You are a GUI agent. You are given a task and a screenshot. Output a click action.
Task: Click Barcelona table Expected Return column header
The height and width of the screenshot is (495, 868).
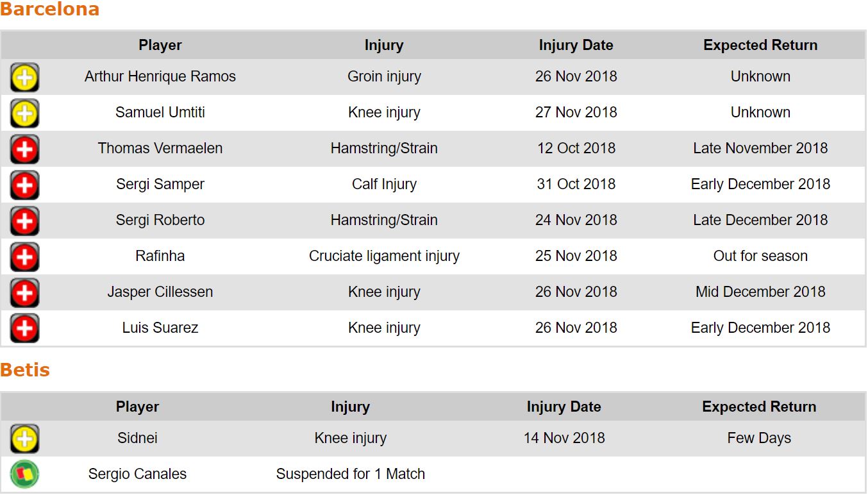(760, 45)
